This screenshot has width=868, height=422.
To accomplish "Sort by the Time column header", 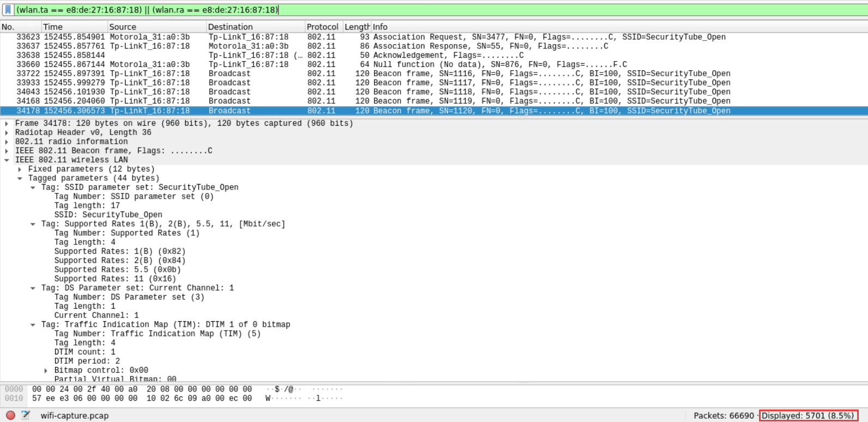I will (x=75, y=27).
